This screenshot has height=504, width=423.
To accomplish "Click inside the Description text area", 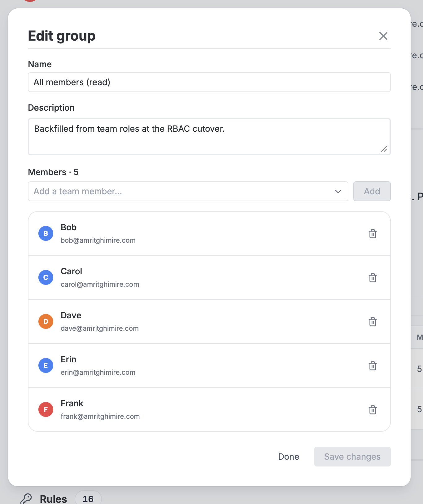I will [x=209, y=137].
